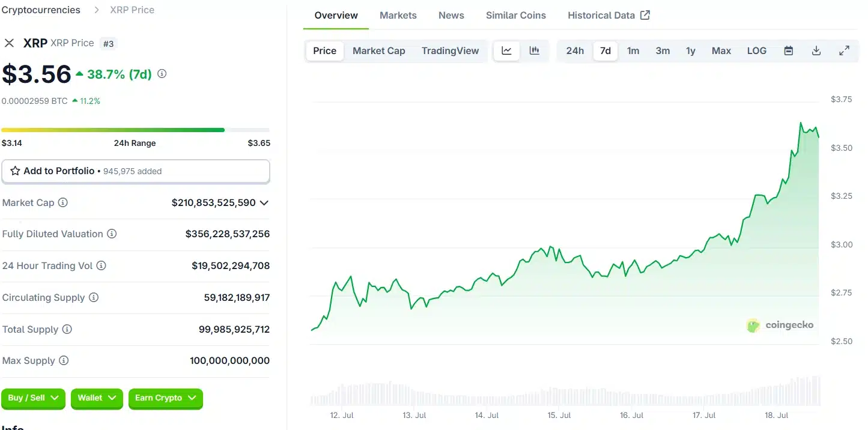The width and height of the screenshot is (868, 430).
Task: Click the max supply value 100,000,000,000
Action: tap(230, 361)
